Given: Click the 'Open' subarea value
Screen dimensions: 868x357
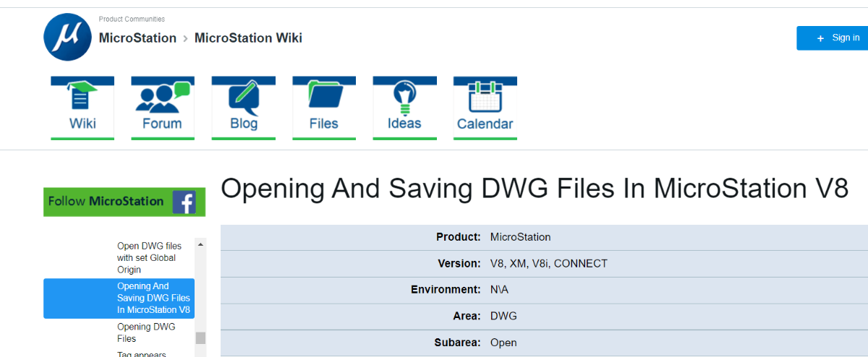Looking at the screenshot, I should click(503, 343).
